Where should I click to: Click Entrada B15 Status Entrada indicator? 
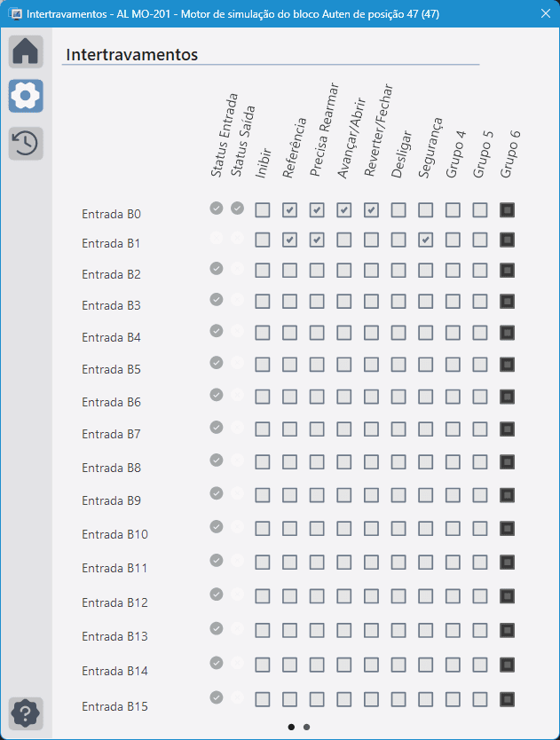(217, 697)
